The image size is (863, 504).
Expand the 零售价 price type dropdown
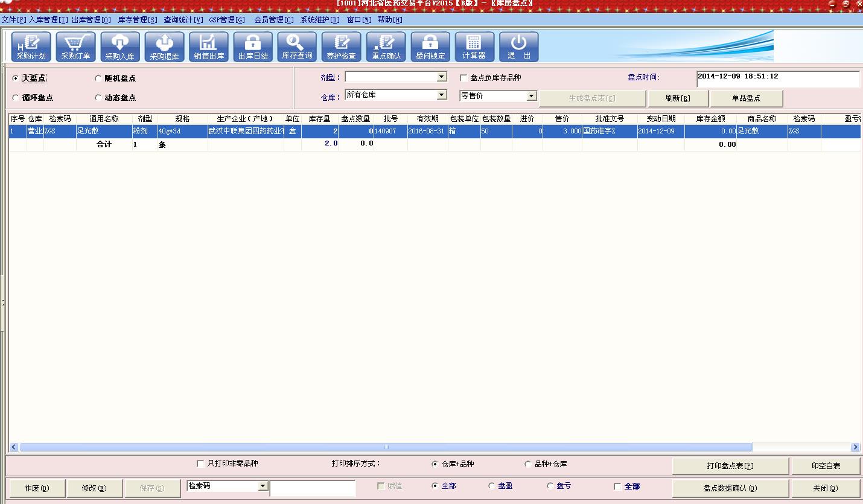click(531, 96)
